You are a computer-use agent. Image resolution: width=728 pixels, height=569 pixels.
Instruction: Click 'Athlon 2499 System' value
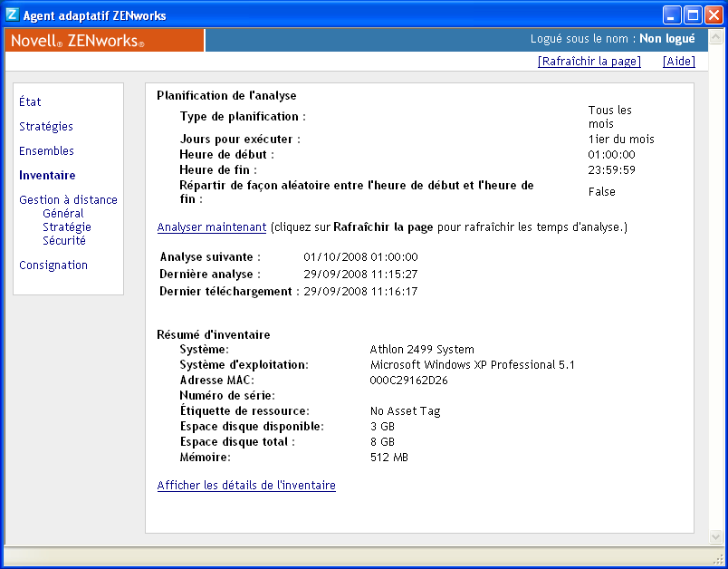tap(422, 350)
